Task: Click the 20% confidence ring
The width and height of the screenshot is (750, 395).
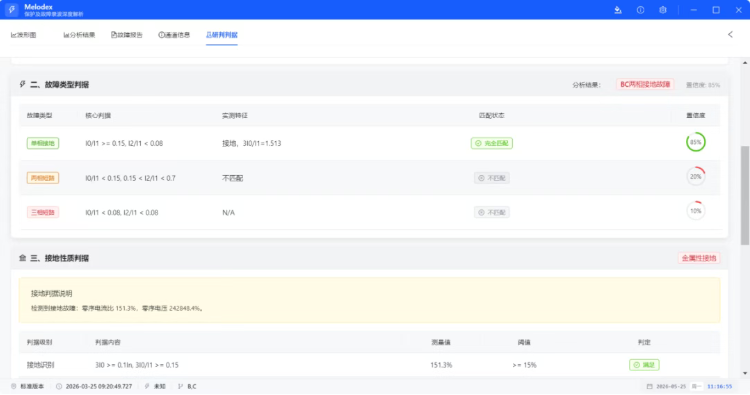Action: tap(695, 176)
